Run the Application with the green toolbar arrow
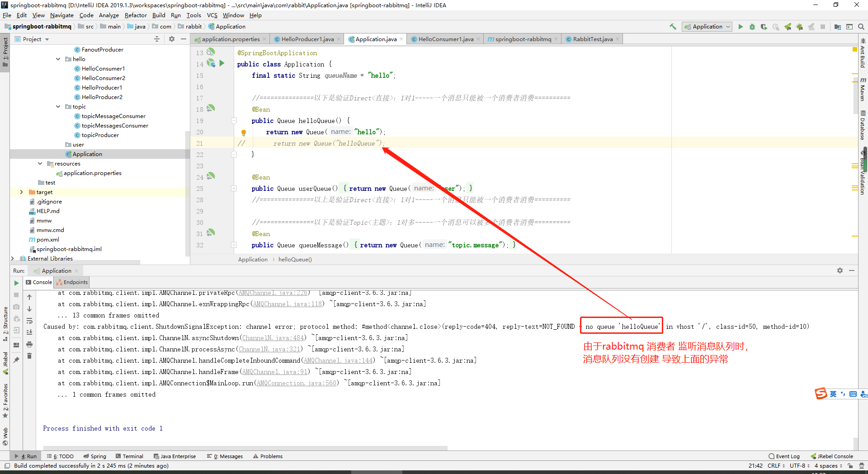The height and width of the screenshot is (474, 868). click(x=741, y=27)
